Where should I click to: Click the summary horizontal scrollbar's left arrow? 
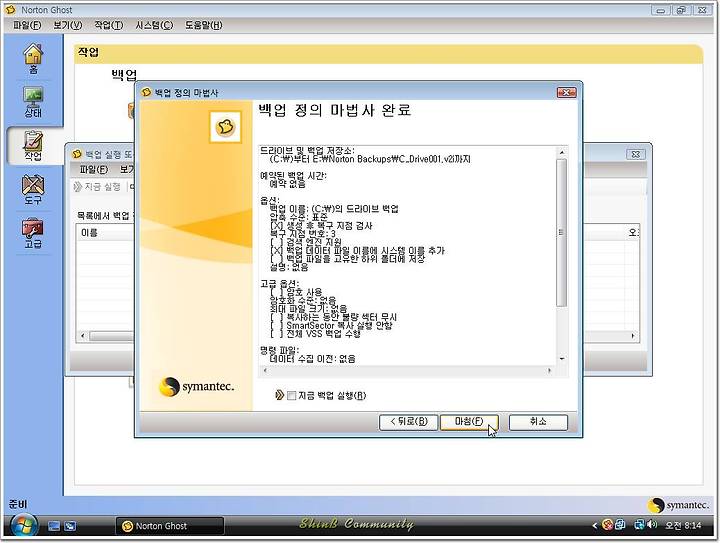(x=264, y=370)
